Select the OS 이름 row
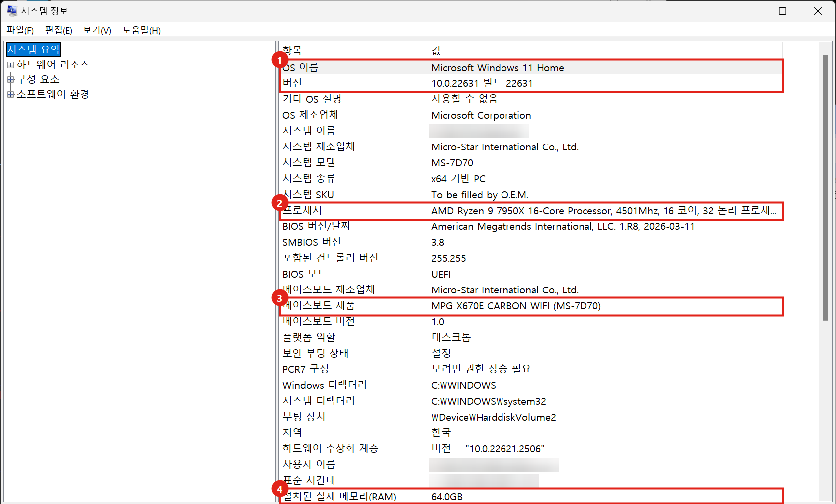This screenshot has height=504, width=836. (x=531, y=68)
